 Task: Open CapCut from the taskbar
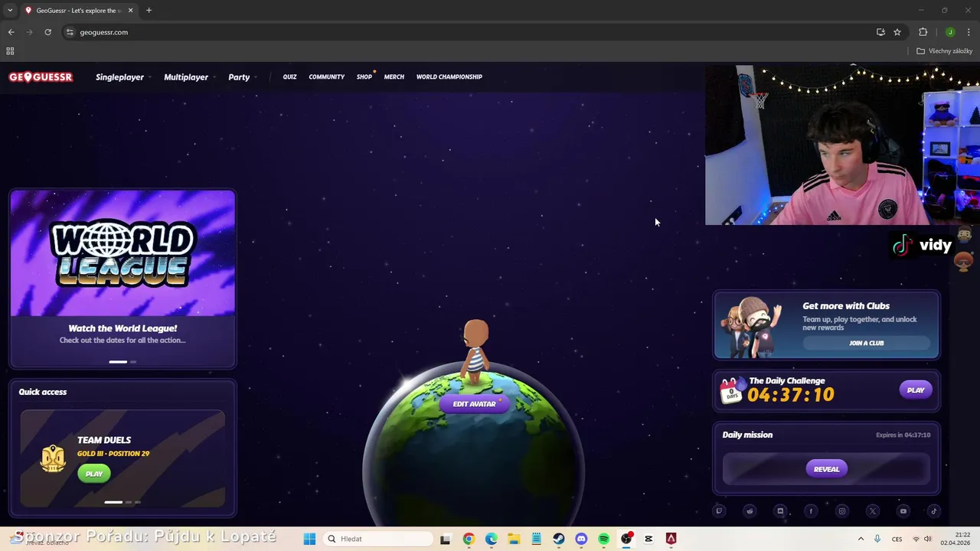coord(648,539)
